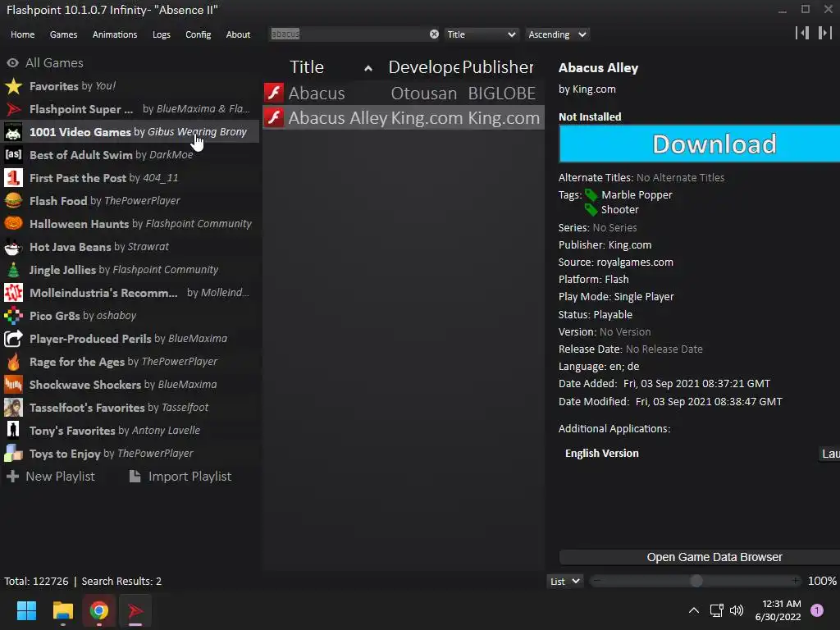Clear the search with the X icon
Viewport: 840px width, 630px height.
(x=434, y=34)
